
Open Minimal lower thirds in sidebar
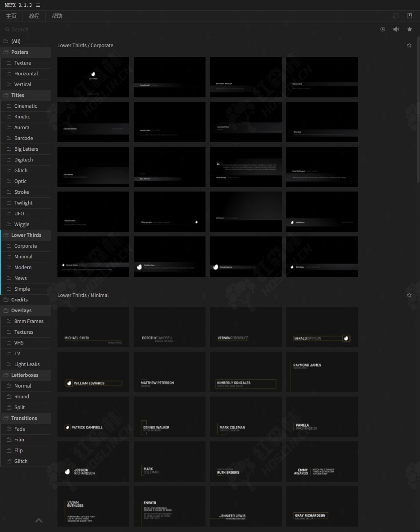[x=26, y=257]
